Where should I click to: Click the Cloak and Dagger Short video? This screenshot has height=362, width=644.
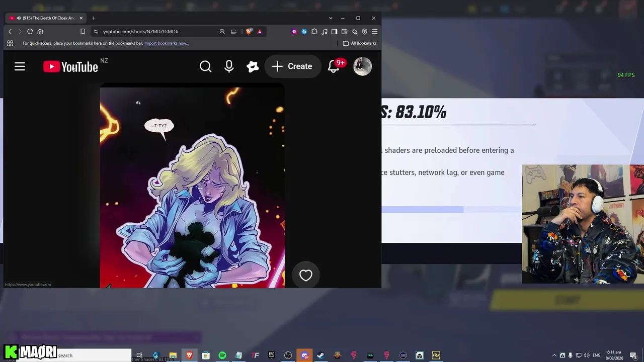point(192,186)
